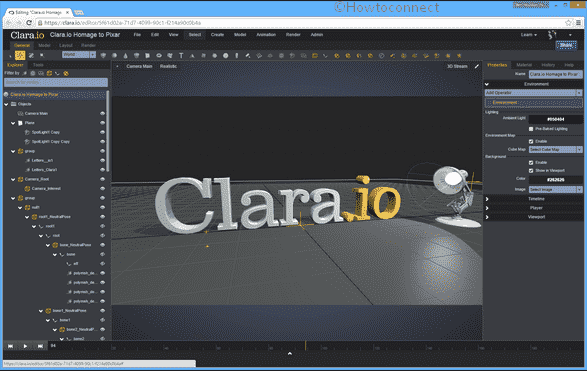587x371 pixels.
Task: Toggle visibility of Camera_Root
Action: tap(102, 179)
